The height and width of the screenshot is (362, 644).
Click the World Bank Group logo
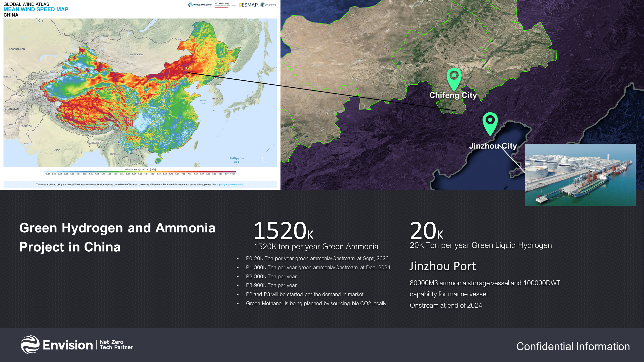pyautogui.click(x=200, y=5)
